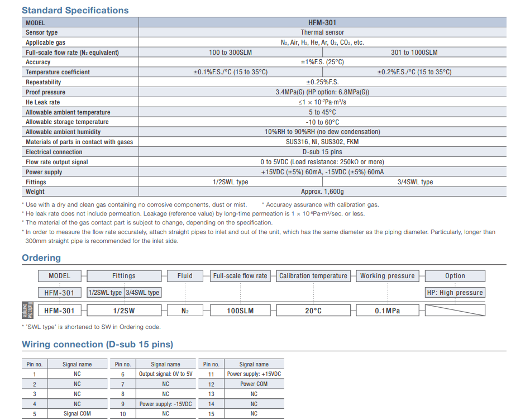This screenshot has width=530, height=420.
Task: Click the 'Calibration temperature' Ordering box
Action: point(313,276)
